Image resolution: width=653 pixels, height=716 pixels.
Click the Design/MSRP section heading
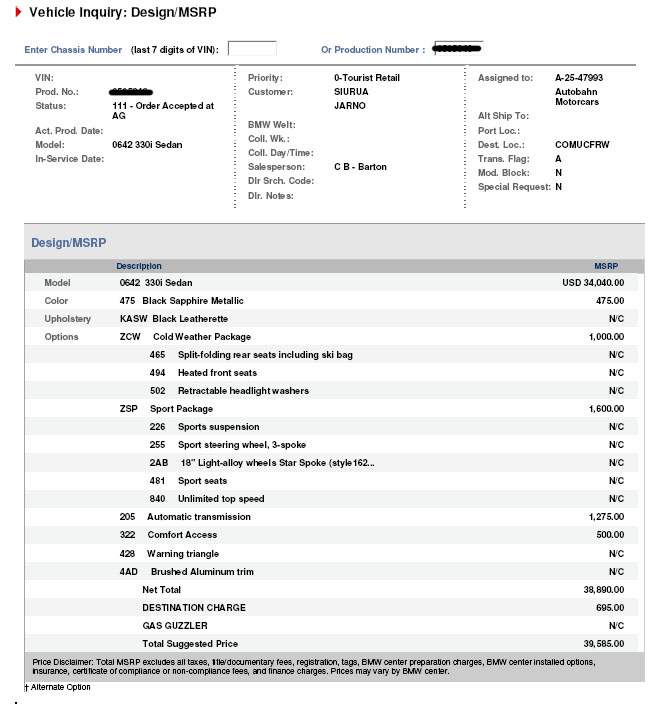[x=68, y=242]
